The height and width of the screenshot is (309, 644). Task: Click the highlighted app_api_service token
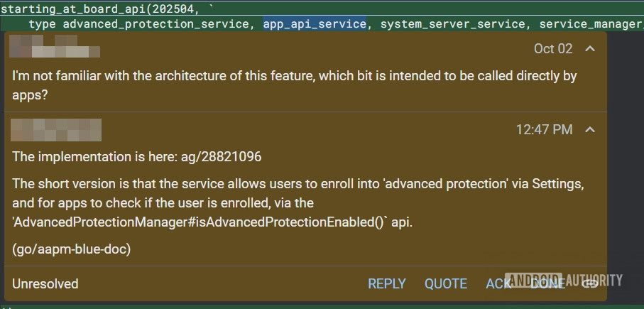(315, 24)
